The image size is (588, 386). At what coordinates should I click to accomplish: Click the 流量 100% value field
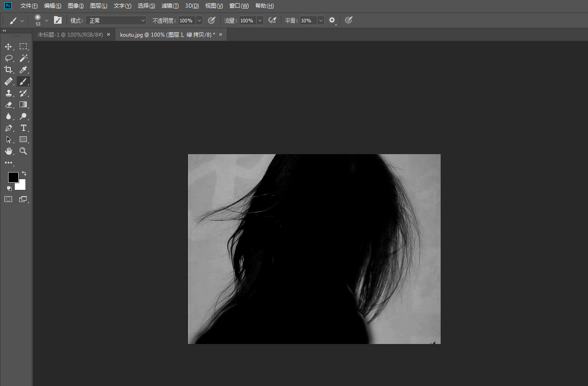(x=248, y=21)
